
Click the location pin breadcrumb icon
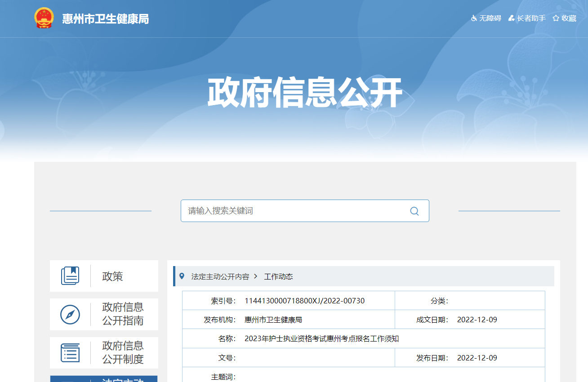[x=182, y=276]
